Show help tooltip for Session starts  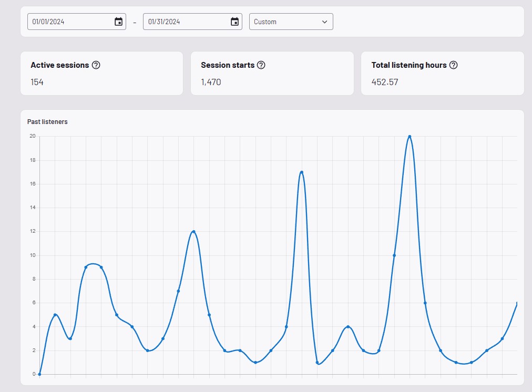click(261, 65)
